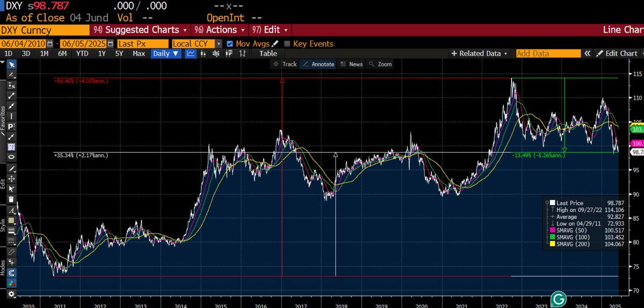Click the start date 06/04/2010 field
The image size is (644, 308).
pos(24,44)
